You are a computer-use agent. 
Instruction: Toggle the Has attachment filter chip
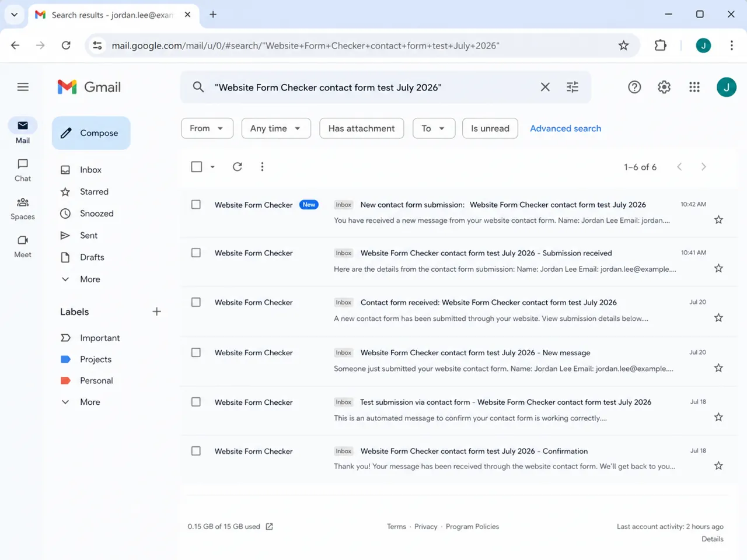361,128
